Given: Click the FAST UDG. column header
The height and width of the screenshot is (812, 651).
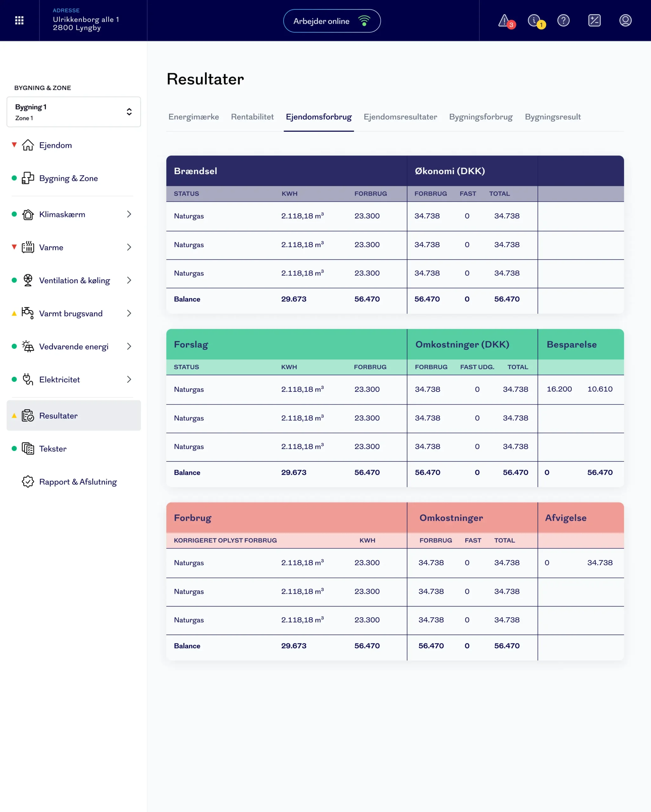Looking at the screenshot, I should point(477,367).
